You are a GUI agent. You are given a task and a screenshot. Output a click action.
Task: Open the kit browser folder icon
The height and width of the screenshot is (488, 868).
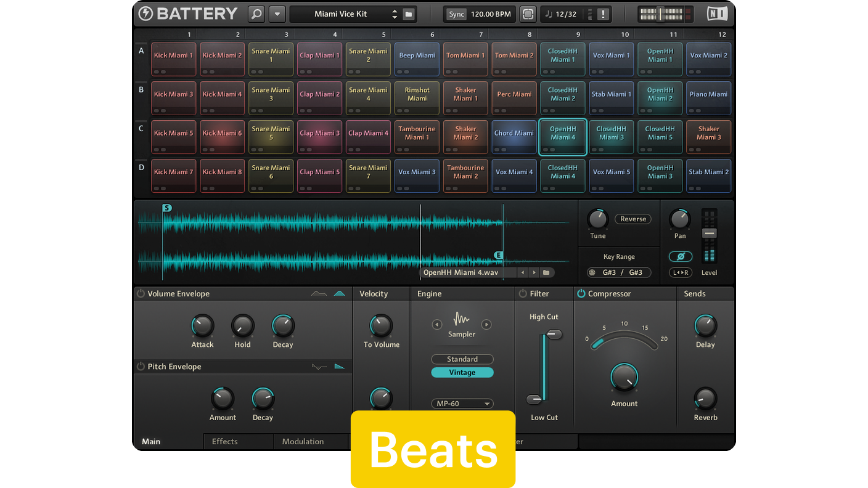[408, 14]
